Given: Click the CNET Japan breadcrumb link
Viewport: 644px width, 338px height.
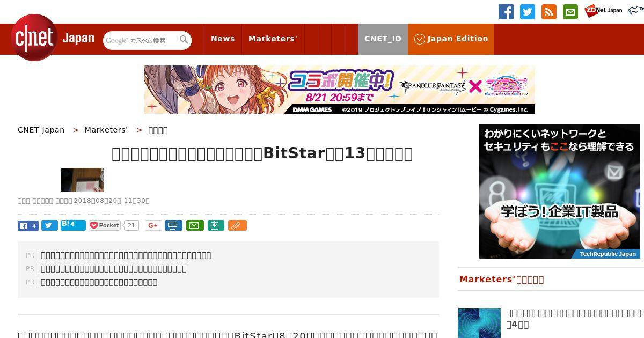Looking at the screenshot, I should [41, 130].
